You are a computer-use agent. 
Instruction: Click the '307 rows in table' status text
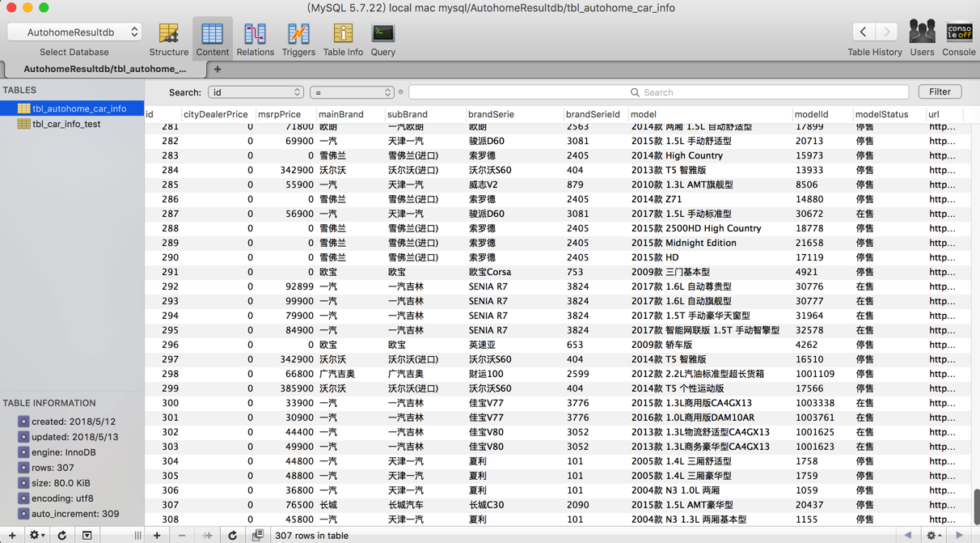312,536
